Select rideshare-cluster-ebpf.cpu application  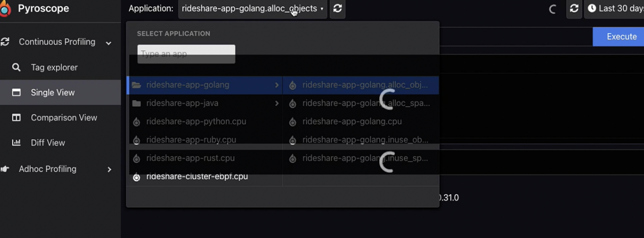coord(205,176)
